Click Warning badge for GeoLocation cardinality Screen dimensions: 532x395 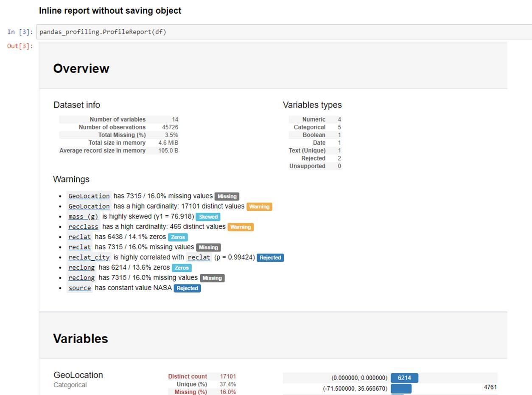(259, 207)
